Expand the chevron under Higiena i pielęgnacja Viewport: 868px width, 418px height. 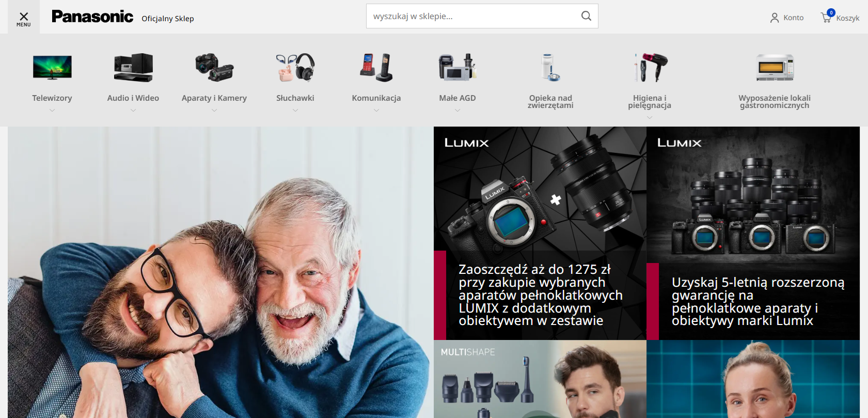[x=650, y=117]
